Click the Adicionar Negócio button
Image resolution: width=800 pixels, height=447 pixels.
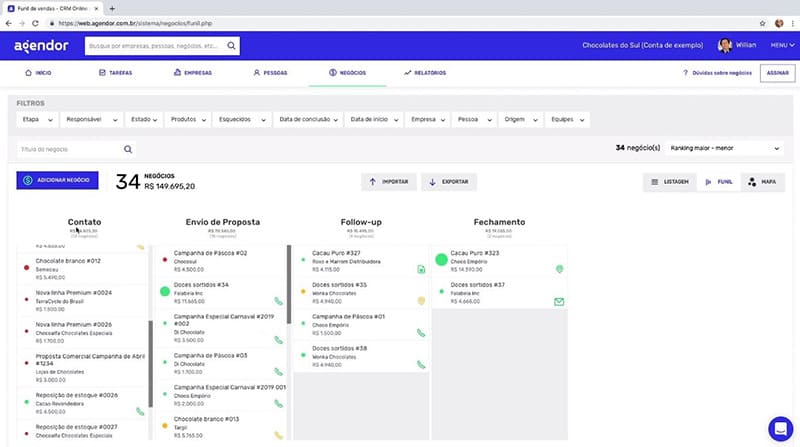point(57,180)
